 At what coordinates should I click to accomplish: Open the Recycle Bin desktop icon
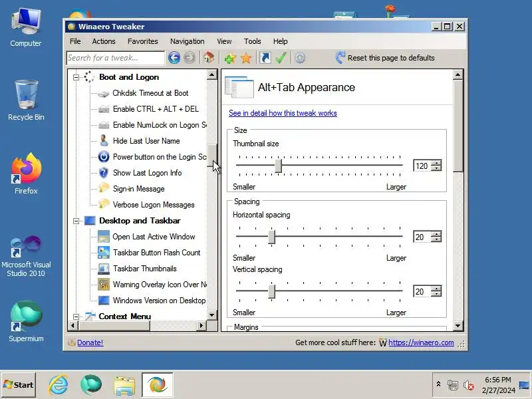click(x=26, y=100)
